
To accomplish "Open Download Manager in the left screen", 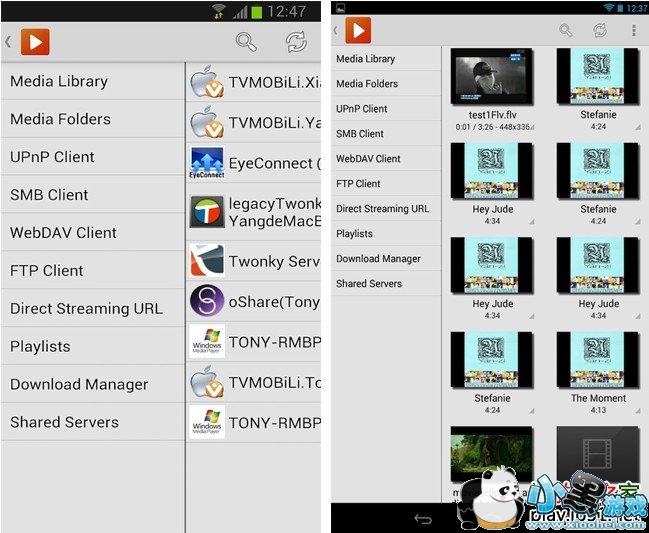I will (93, 384).
